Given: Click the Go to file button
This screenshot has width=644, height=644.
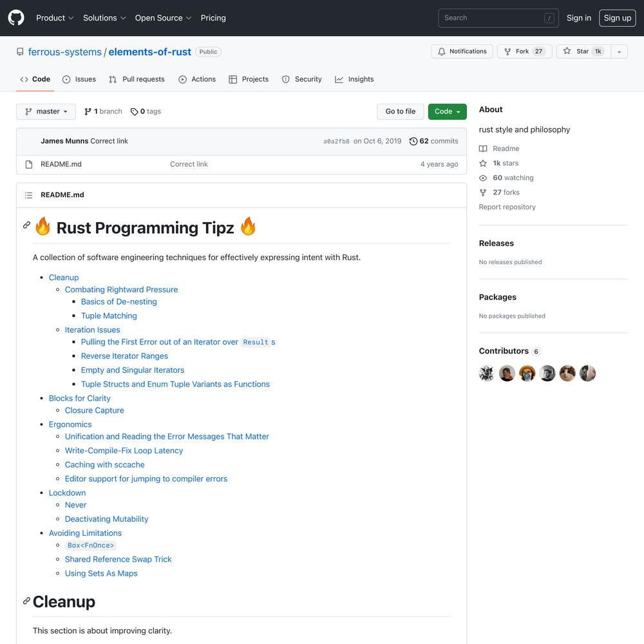Looking at the screenshot, I should coord(400,111).
